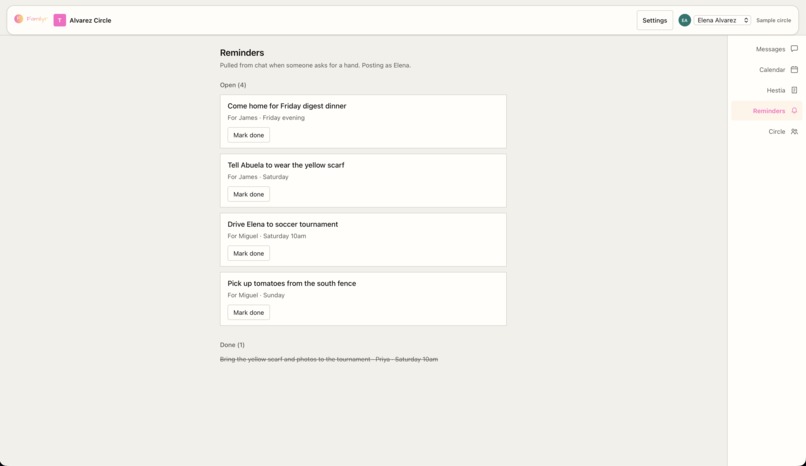Click 'Come home for Friday digest dinner' title

287,106
